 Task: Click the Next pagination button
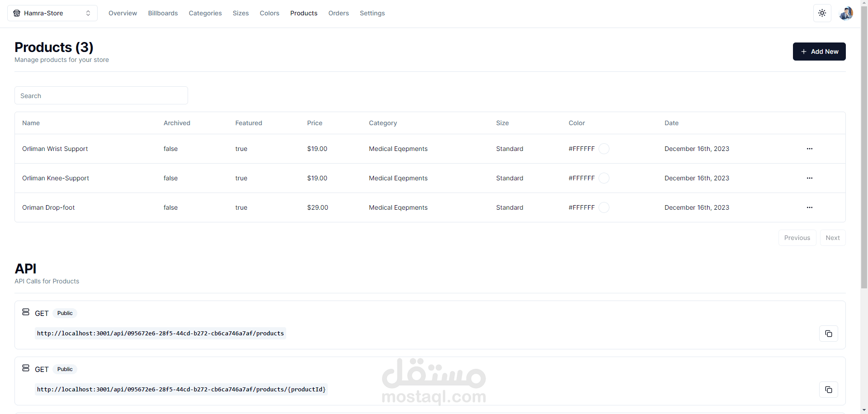tap(833, 238)
